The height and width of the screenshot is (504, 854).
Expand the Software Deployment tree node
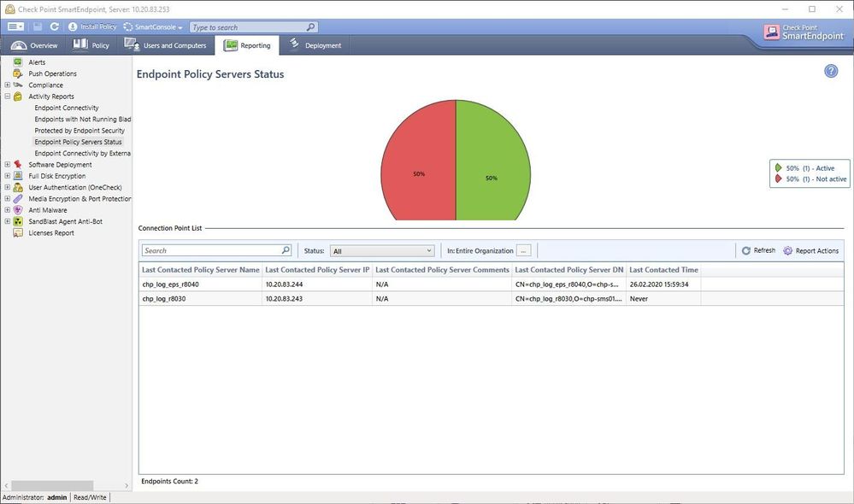point(7,165)
